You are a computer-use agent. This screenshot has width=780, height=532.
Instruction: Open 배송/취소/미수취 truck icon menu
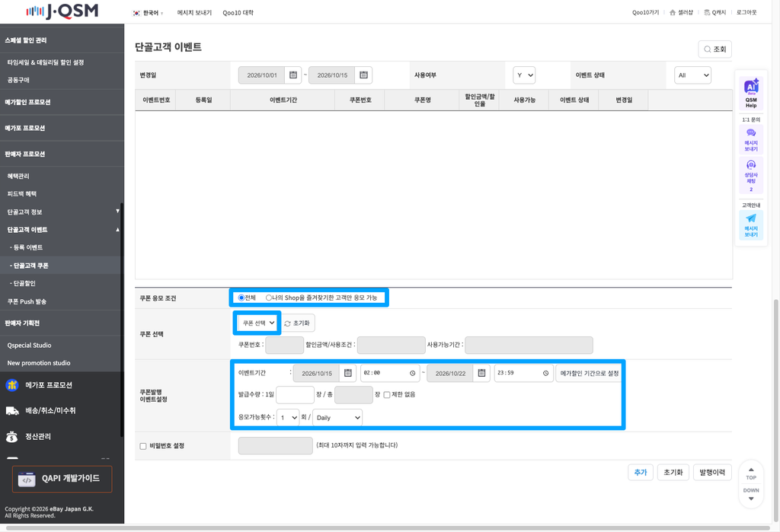12,411
